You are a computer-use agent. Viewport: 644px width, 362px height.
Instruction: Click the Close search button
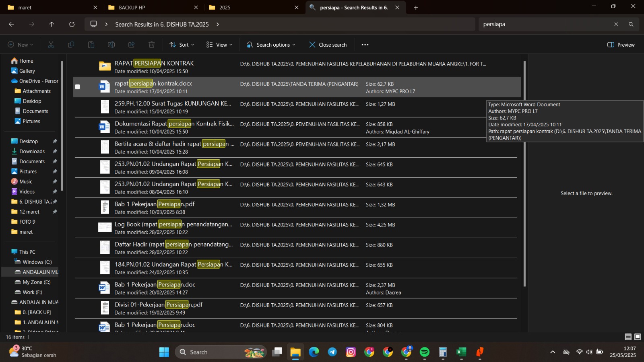328,45
